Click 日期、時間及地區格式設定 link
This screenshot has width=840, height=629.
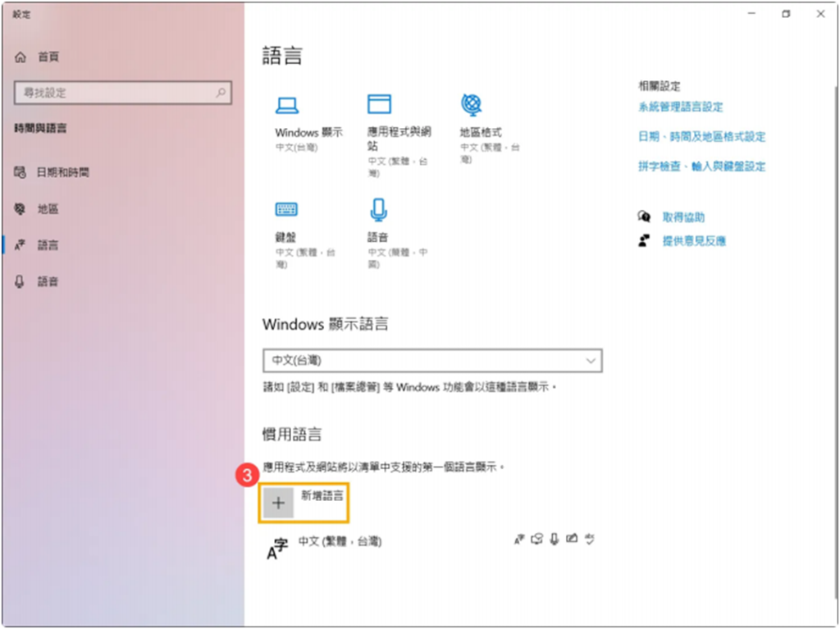pos(701,137)
